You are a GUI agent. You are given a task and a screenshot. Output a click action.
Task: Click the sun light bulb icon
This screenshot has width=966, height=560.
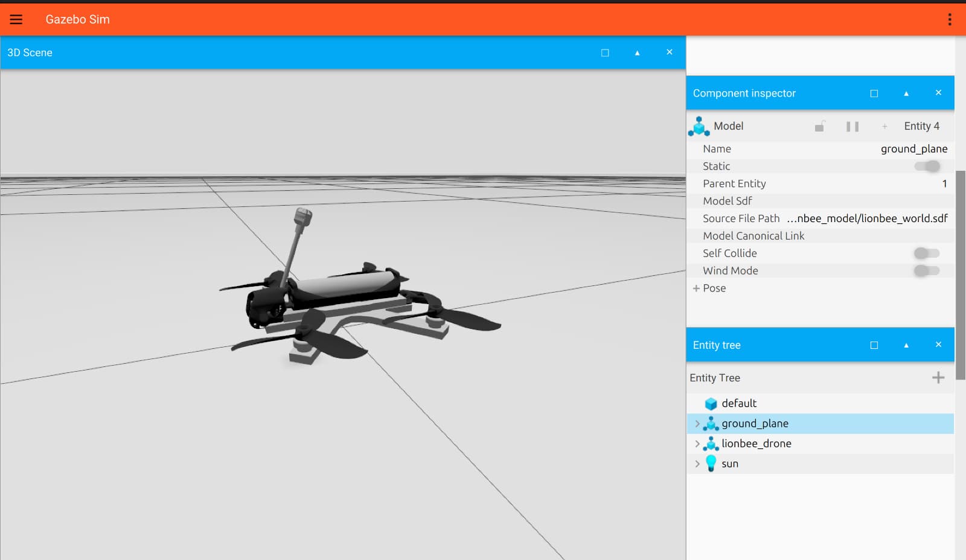711,463
